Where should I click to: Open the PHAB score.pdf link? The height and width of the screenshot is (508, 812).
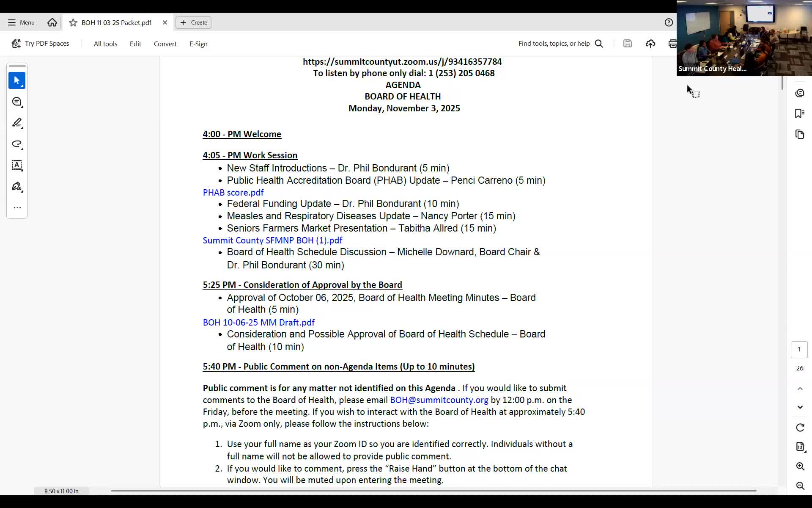(x=233, y=193)
